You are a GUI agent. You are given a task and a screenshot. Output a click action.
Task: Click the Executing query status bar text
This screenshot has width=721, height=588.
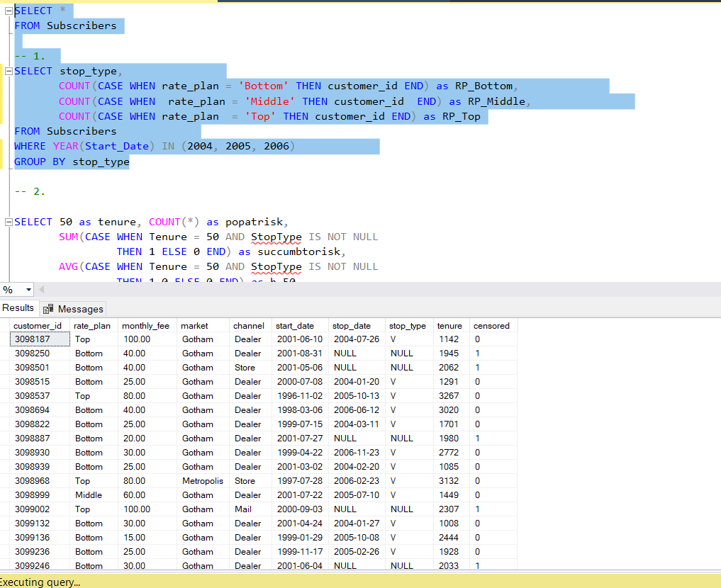click(x=40, y=582)
